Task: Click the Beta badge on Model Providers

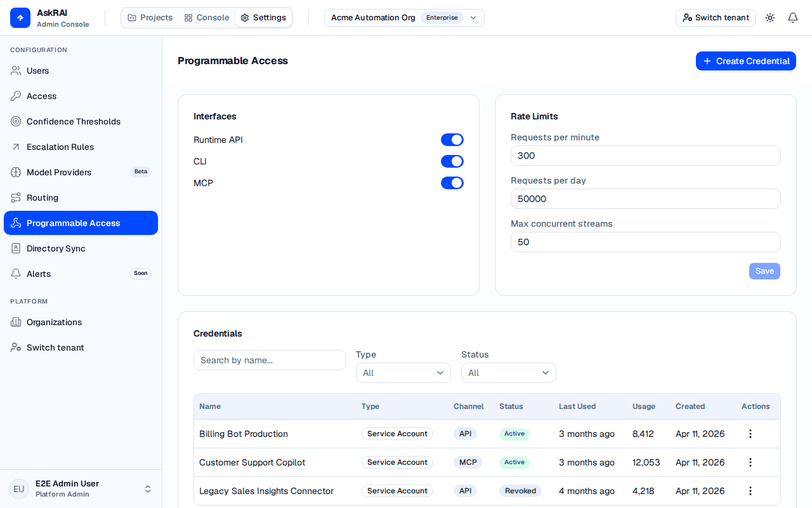Action: pos(141,171)
